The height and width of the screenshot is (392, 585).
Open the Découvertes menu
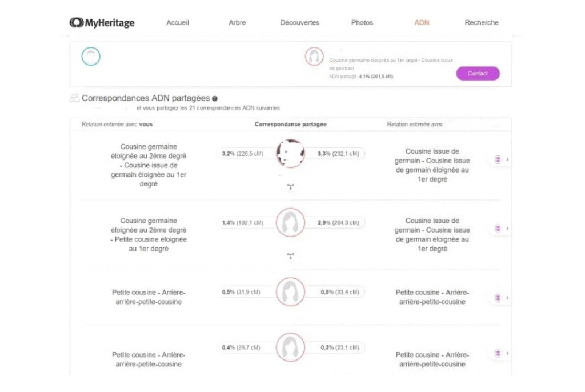coord(300,23)
